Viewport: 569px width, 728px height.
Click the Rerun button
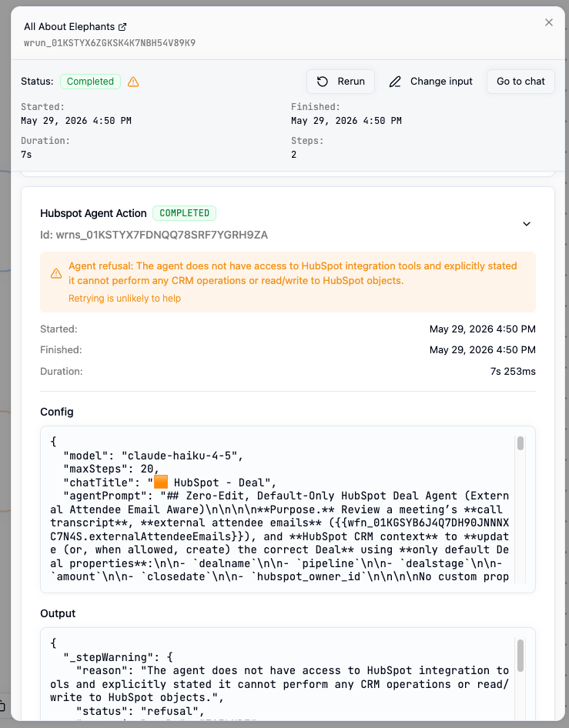(x=340, y=82)
